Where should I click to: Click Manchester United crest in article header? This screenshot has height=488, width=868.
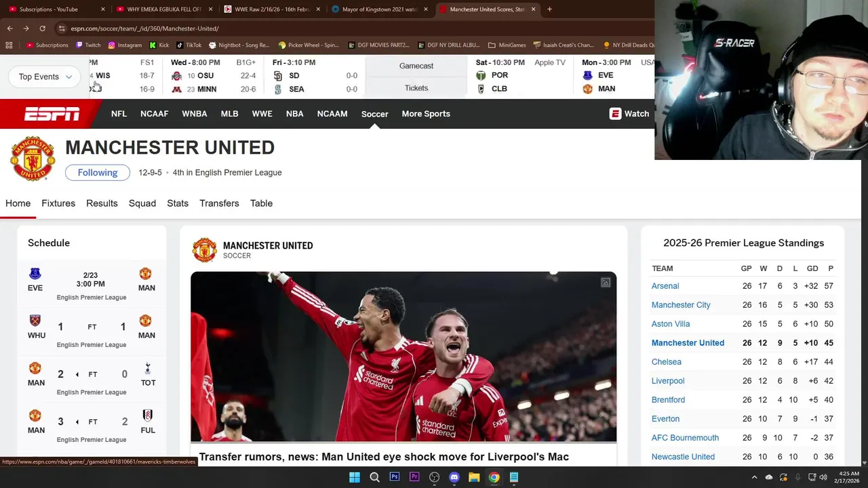[x=204, y=250]
